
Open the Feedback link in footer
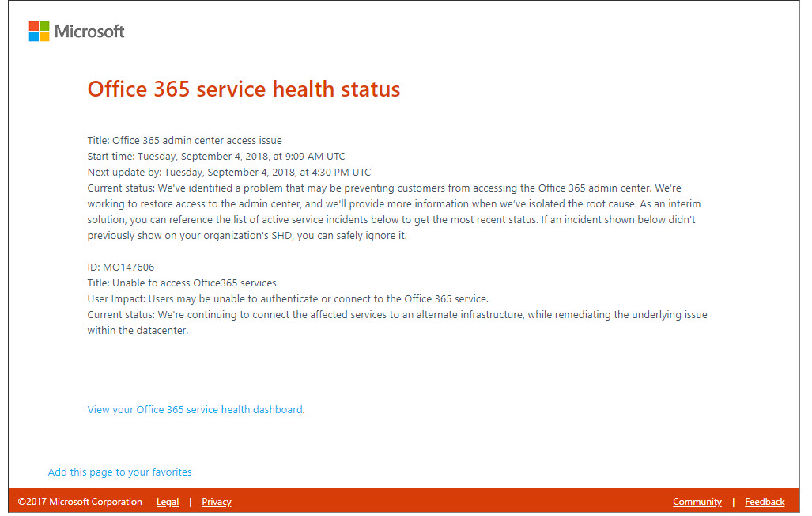(765, 502)
